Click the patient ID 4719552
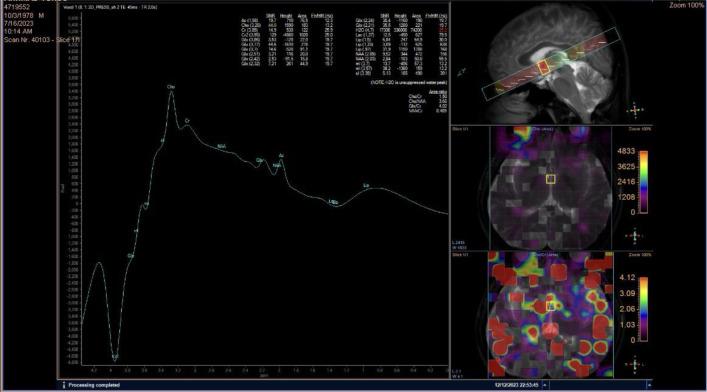The image size is (707, 392). [17, 7]
